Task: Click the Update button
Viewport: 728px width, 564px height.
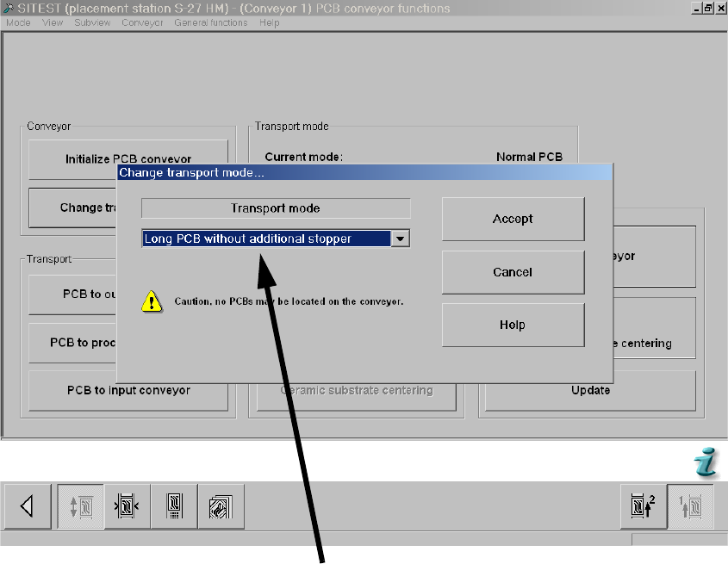Action: click(x=590, y=390)
